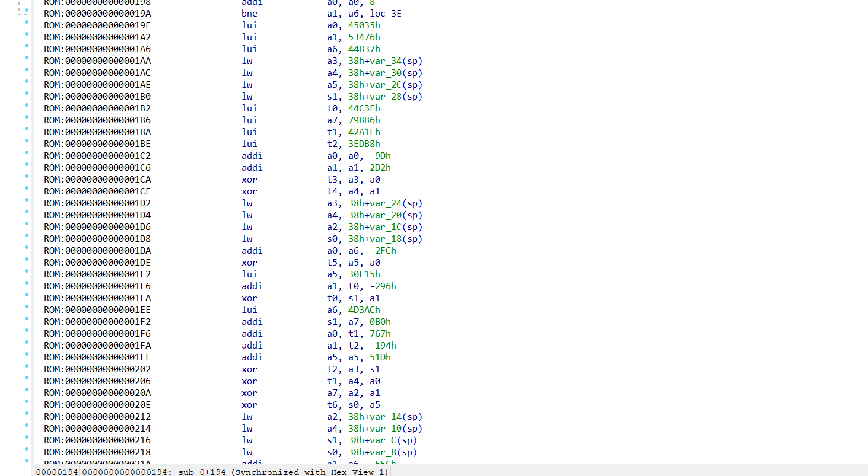The image size is (868, 476).
Task: Click the var_34 stack variable
Action: point(385,61)
